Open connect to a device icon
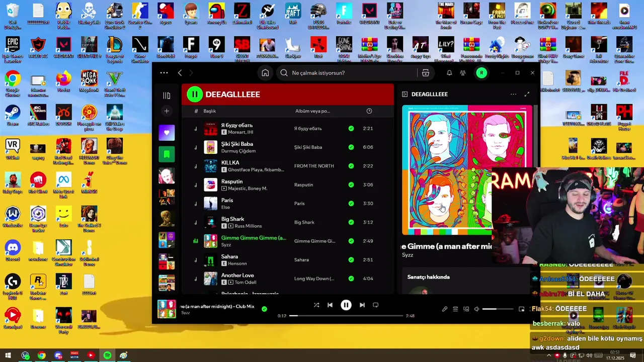The width and height of the screenshot is (644, 362). tap(466, 309)
